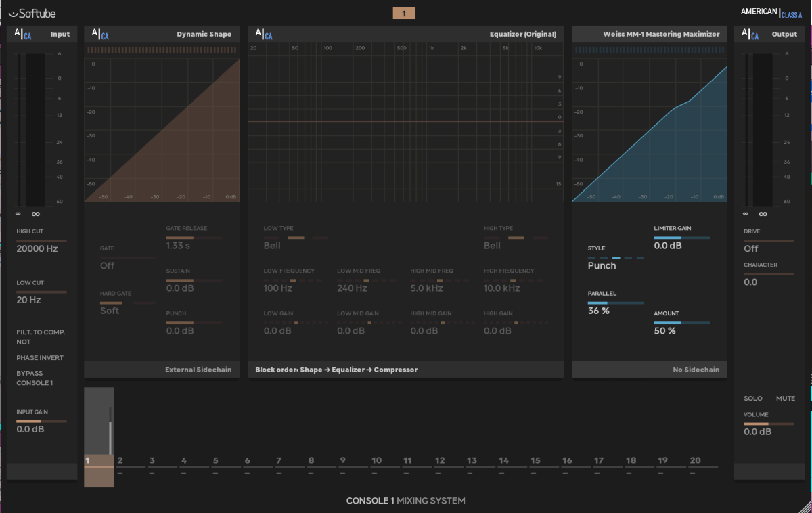Select channel 10

coord(385,461)
